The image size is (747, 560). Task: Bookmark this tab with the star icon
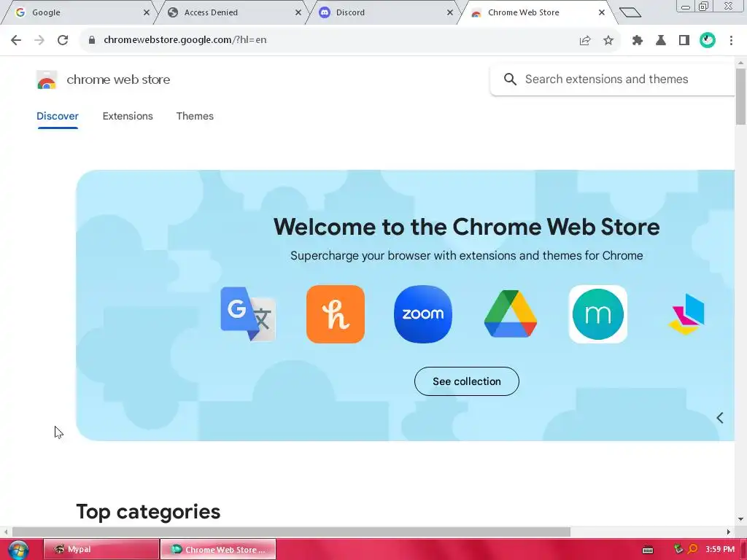608,41
